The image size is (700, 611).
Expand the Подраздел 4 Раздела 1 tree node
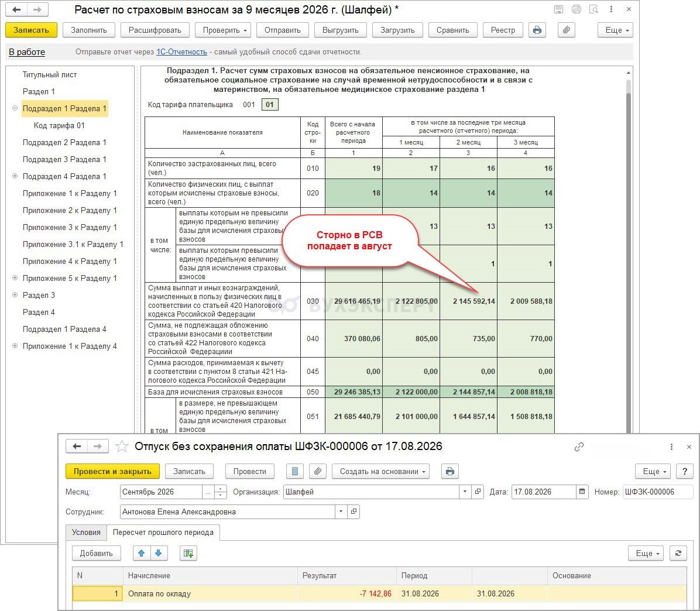click(x=15, y=176)
